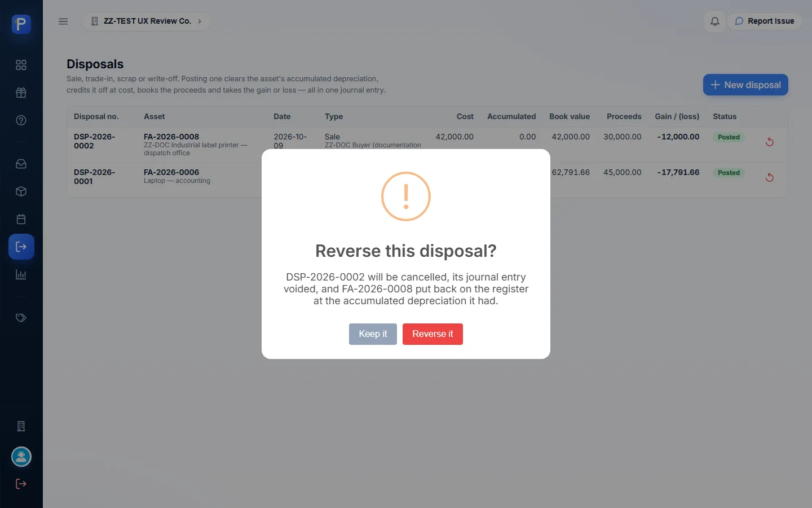Click the Gain / (loss) column header

pyautogui.click(x=677, y=116)
